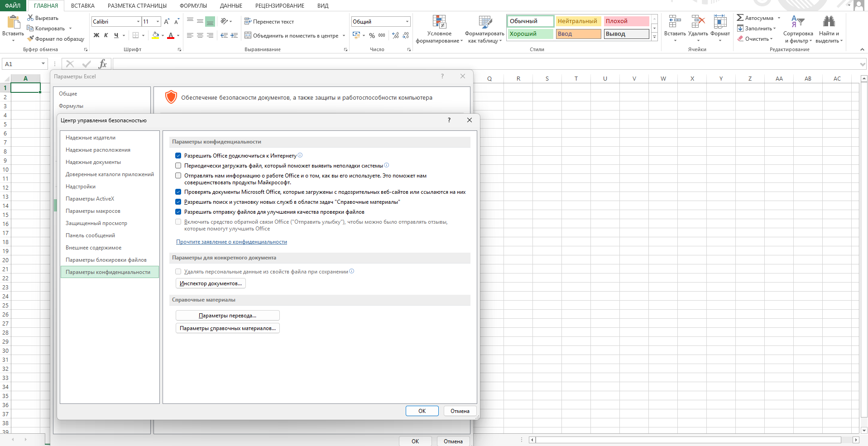Screen dimensions: 868x446
Task: Click OK in the Trust Center dialog
Action: point(422,411)
